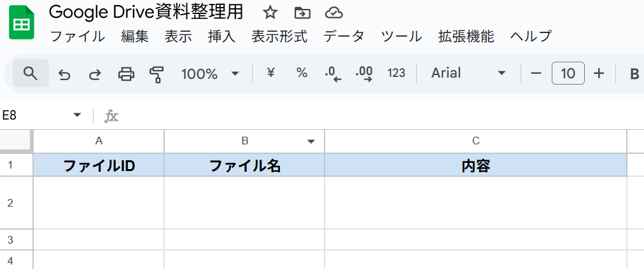
Task: Select the ファイル名 header cell
Action: click(244, 165)
